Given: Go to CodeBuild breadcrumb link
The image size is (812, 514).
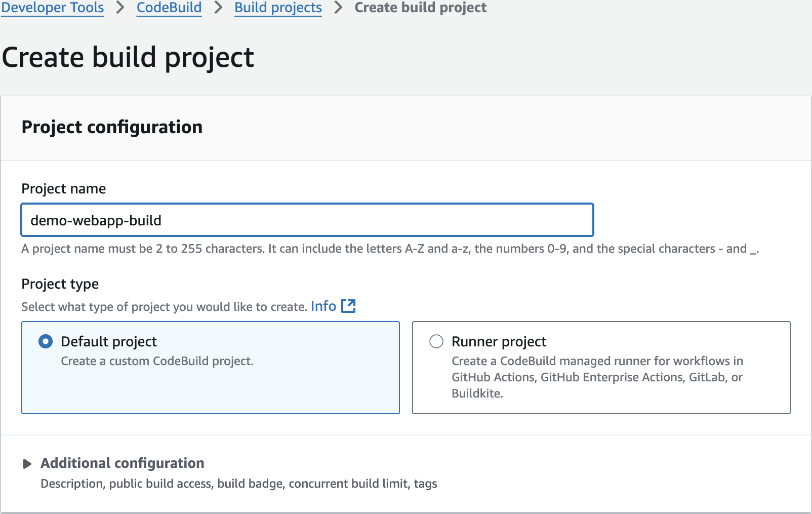Looking at the screenshot, I should point(169,8).
